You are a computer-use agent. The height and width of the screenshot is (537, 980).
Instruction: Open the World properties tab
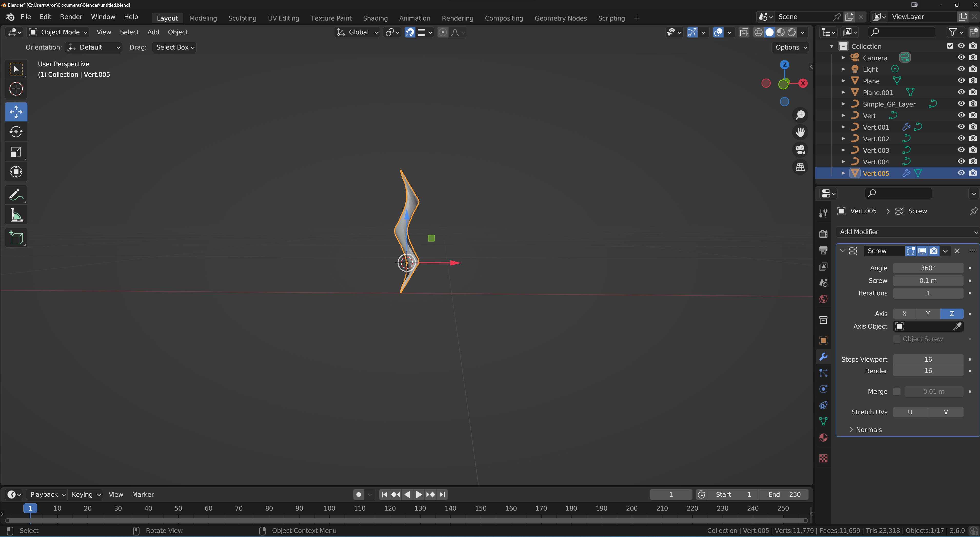tap(823, 299)
